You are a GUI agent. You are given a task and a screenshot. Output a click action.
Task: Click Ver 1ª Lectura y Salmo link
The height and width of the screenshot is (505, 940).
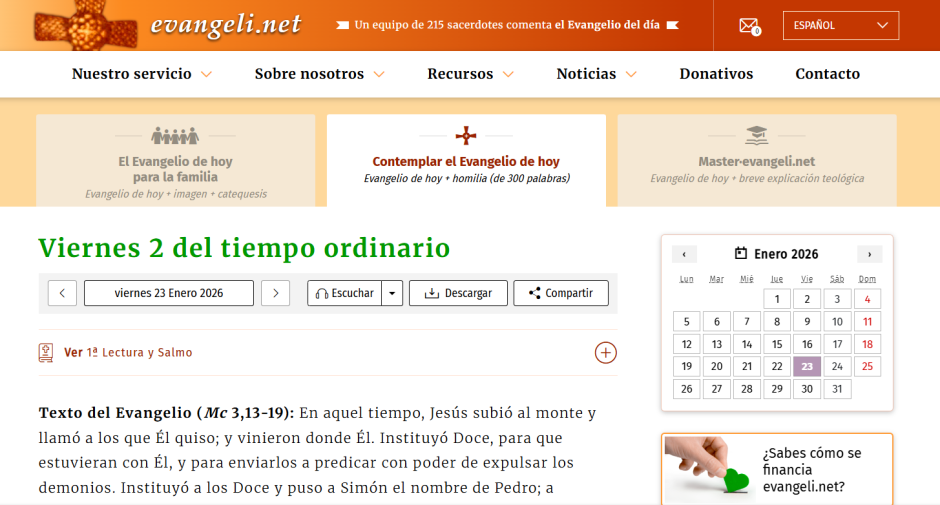128,353
